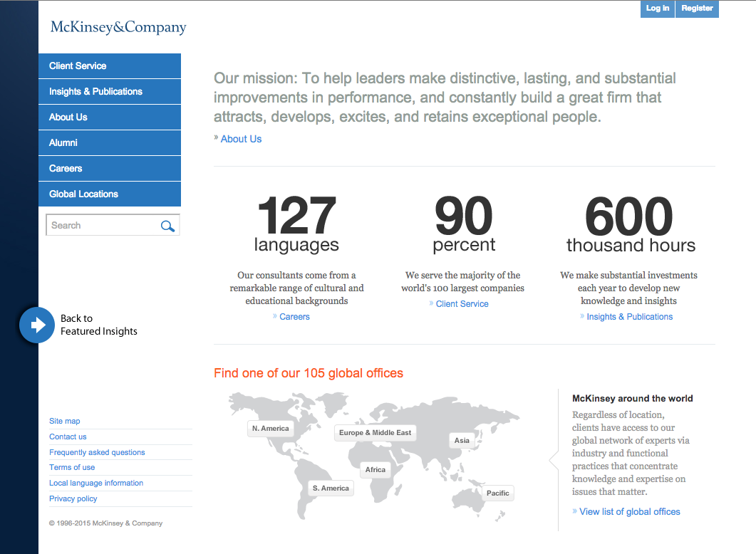This screenshot has height=554, width=756.
Task: Select the Global Locations menu item
Action: [110, 194]
